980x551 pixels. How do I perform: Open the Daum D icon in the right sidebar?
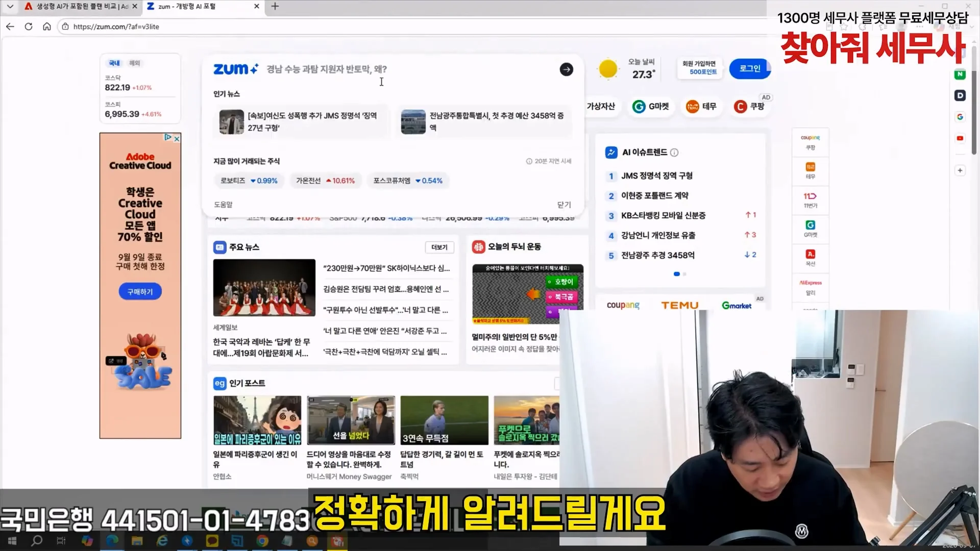[960, 95]
